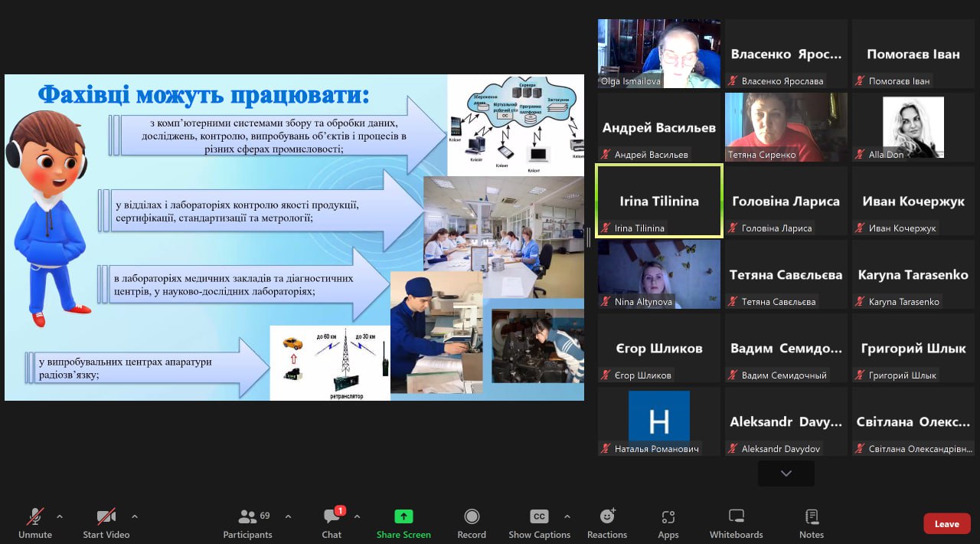Click the slide arrow text about 'лабораторіях медичних закладів'
Image resolution: width=980 pixels, height=544 pixels.
(234, 284)
